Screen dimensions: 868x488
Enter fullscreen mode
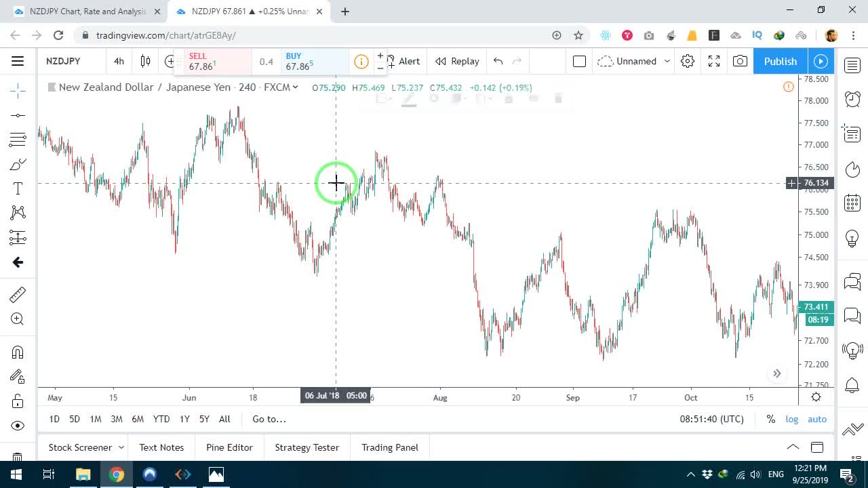(x=714, y=61)
